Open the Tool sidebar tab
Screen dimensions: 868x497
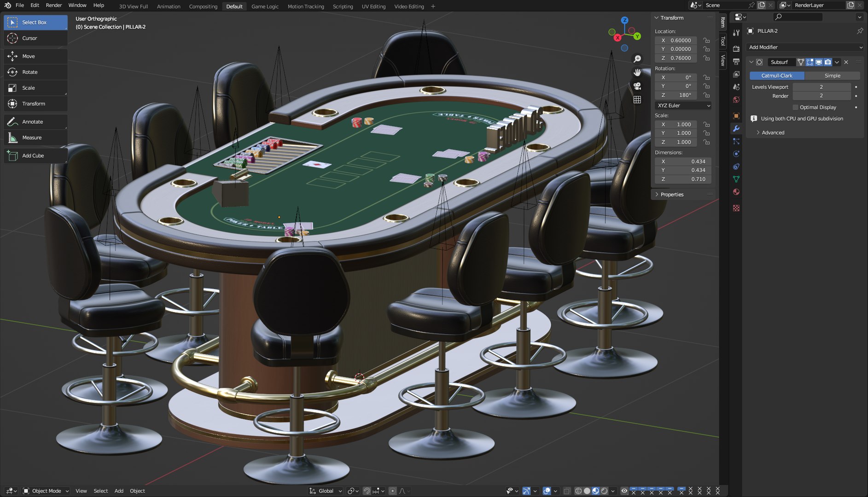(723, 41)
